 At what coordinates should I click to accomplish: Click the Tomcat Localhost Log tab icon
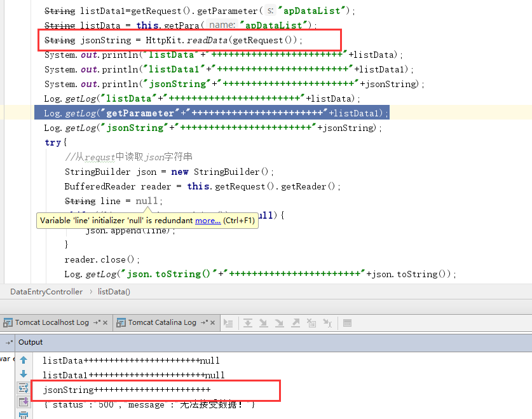click(x=8, y=322)
